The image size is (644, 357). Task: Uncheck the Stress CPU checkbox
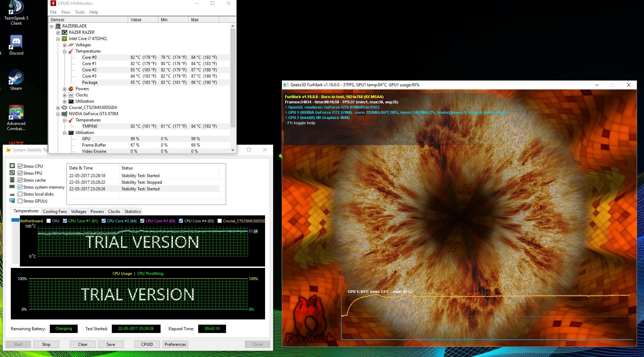pos(20,166)
